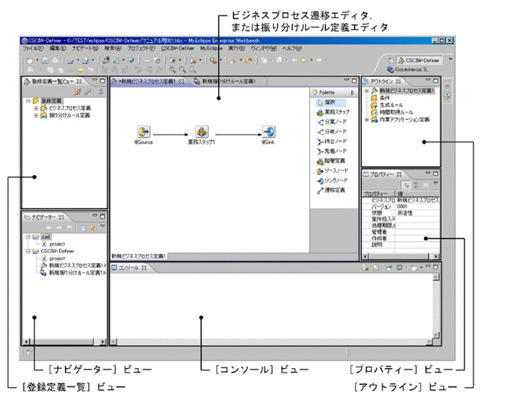Choose the 選択 tool in Palette
Viewport: 508px width, 420px height.
[x=331, y=103]
